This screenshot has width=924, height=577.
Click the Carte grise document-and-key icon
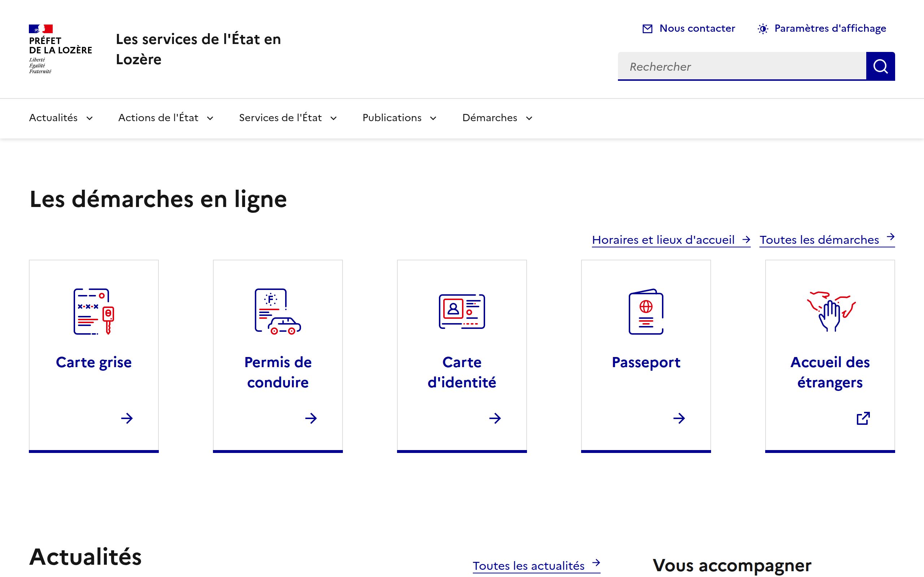[x=93, y=311]
